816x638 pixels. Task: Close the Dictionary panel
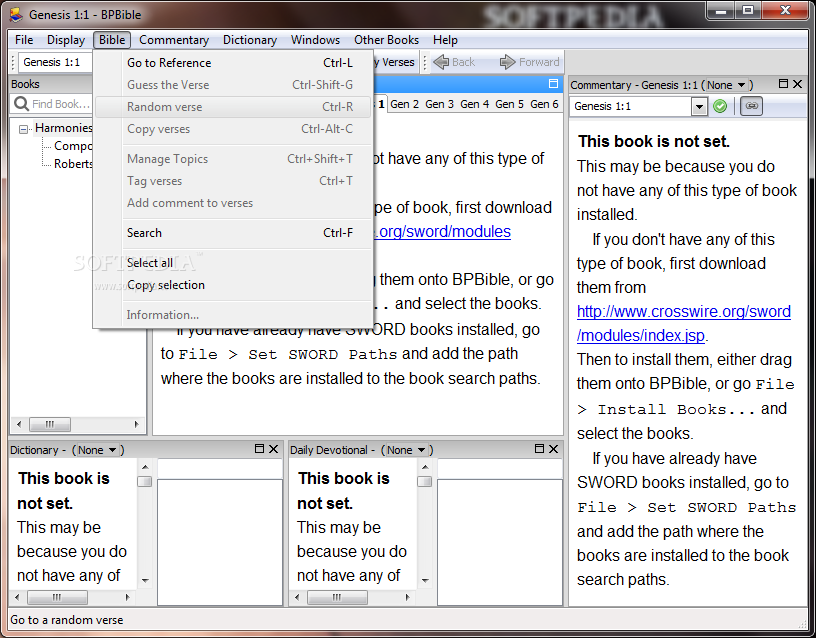[273, 449]
